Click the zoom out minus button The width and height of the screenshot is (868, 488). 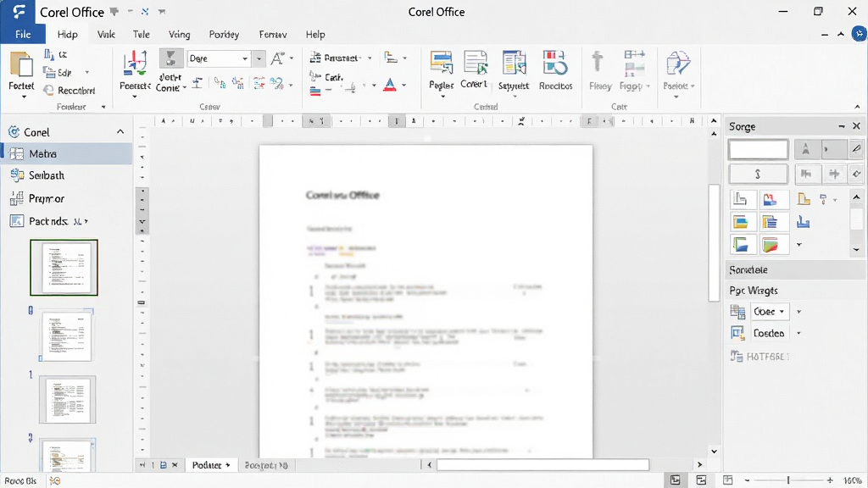(x=747, y=480)
